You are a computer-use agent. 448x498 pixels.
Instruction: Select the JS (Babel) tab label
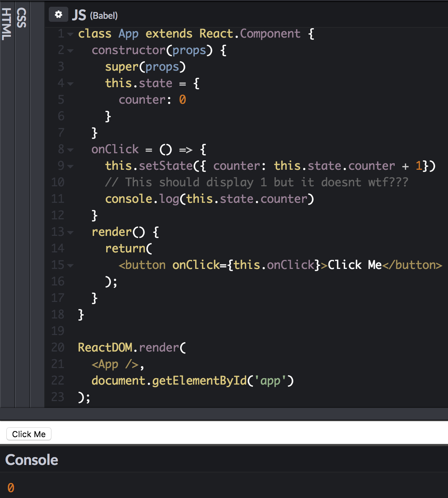[95, 15]
